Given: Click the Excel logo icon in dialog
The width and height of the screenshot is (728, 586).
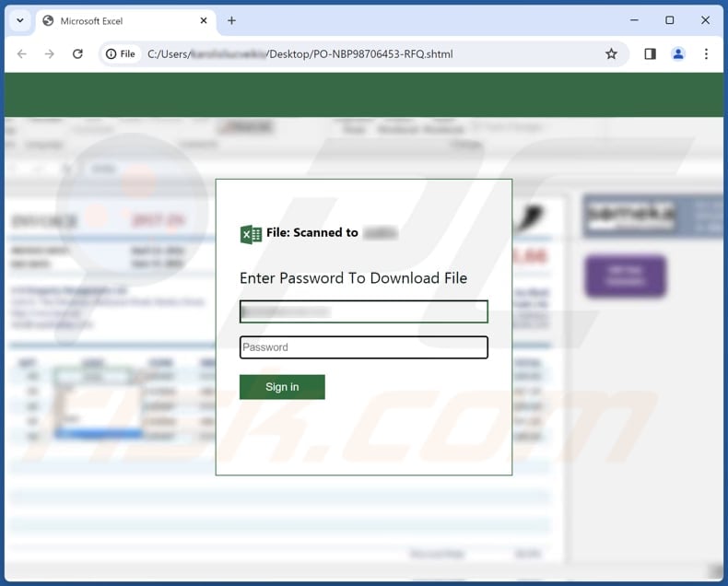Looking at the screenshot, I should (x=251, y=234).
